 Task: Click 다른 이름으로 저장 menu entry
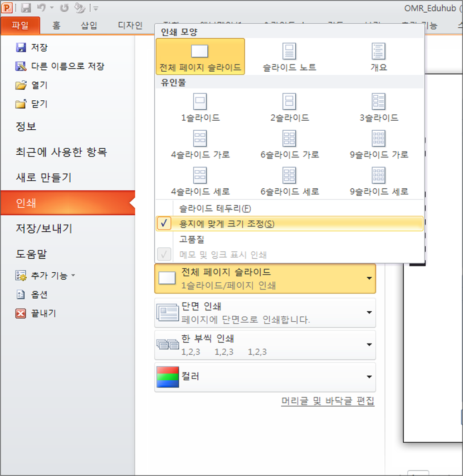point(60,66)
